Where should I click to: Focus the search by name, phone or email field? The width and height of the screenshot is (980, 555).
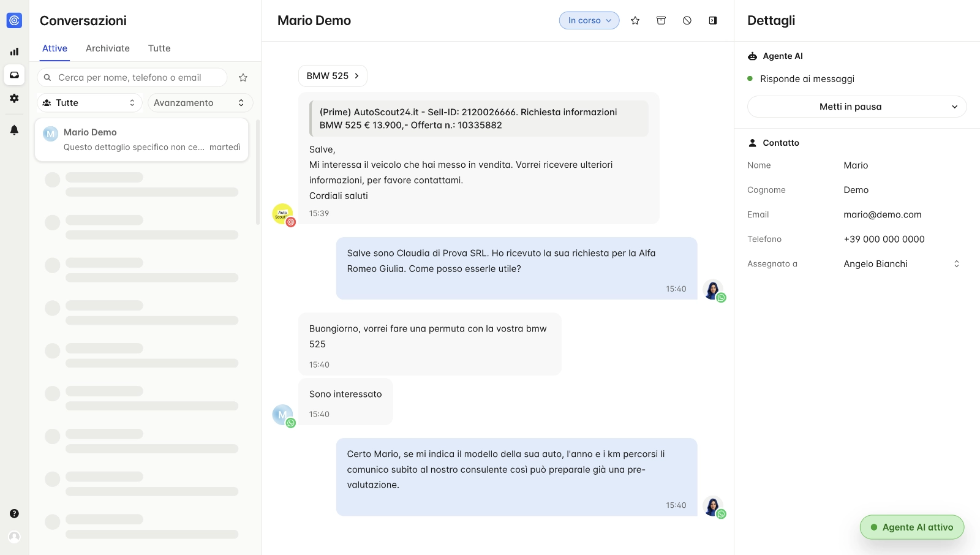[x=132, y=78]
